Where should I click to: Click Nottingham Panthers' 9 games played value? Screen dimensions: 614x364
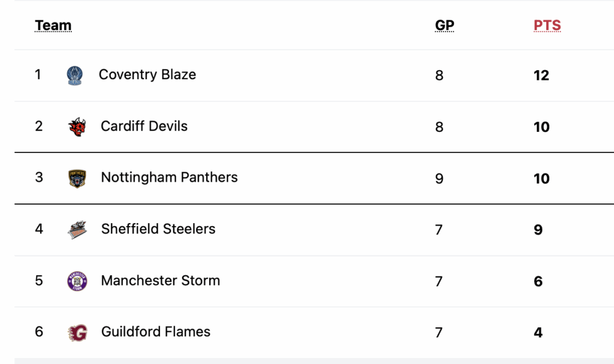440,179
